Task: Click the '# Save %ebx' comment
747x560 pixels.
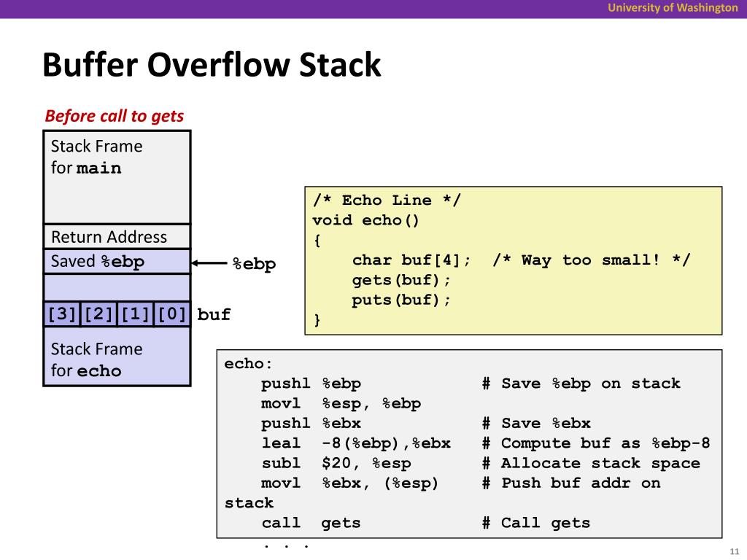Action: (x=536, y=424)
